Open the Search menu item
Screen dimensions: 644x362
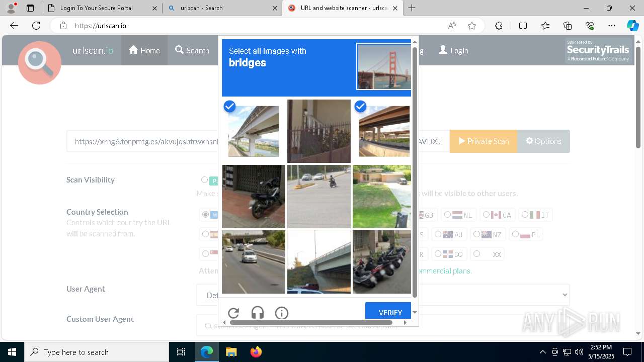coord(192,50)
